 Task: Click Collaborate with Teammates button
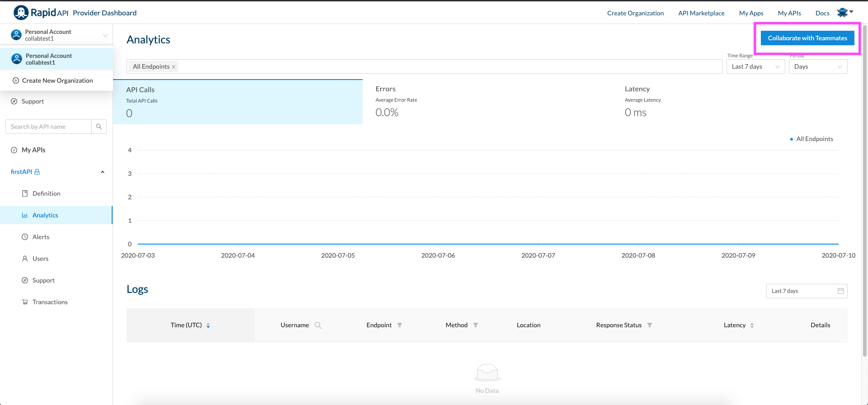[x=807, y=38]
